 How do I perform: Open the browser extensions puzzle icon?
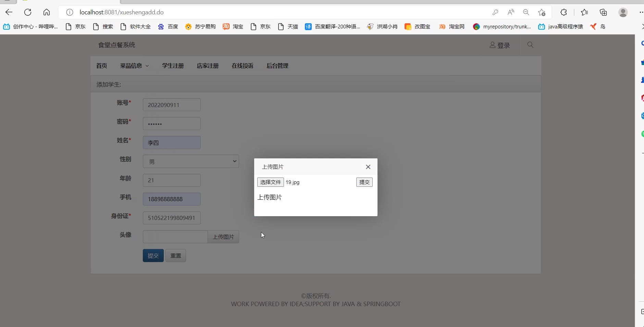tap(563, 12)
